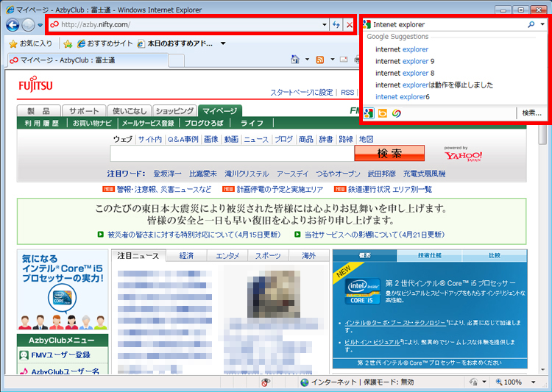Click the FUJITSU logo
Screen dimensions: 552x392
(x=35, y=85)
